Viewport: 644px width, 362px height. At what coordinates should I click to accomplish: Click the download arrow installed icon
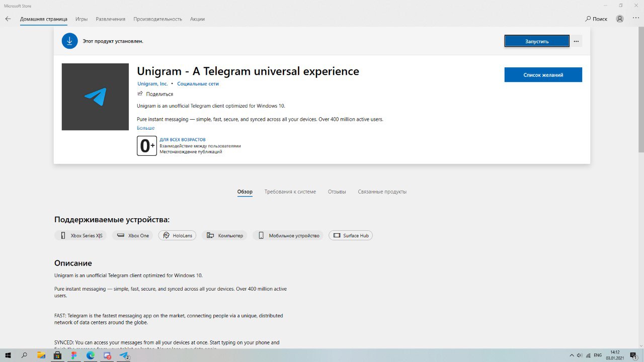(x=70, y=41)
